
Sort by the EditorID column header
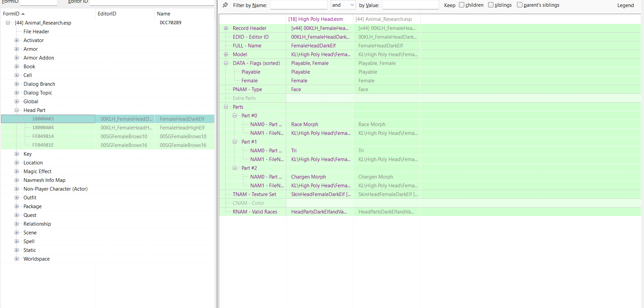pyautogui.click(x=125, y=14)
